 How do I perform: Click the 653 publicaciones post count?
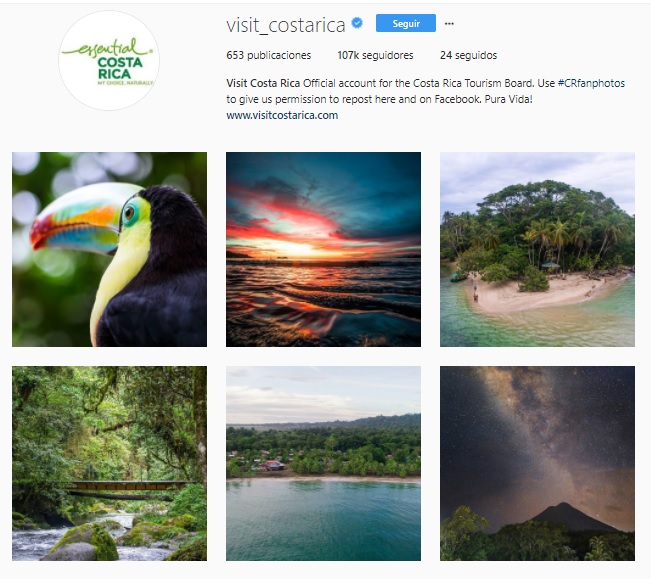[x=269, y=55]
